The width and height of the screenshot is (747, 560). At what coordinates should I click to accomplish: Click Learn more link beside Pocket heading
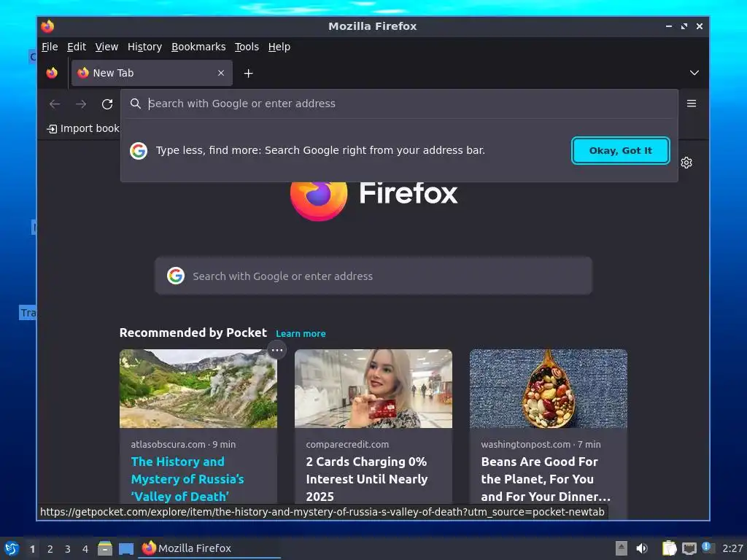[301, 334]
